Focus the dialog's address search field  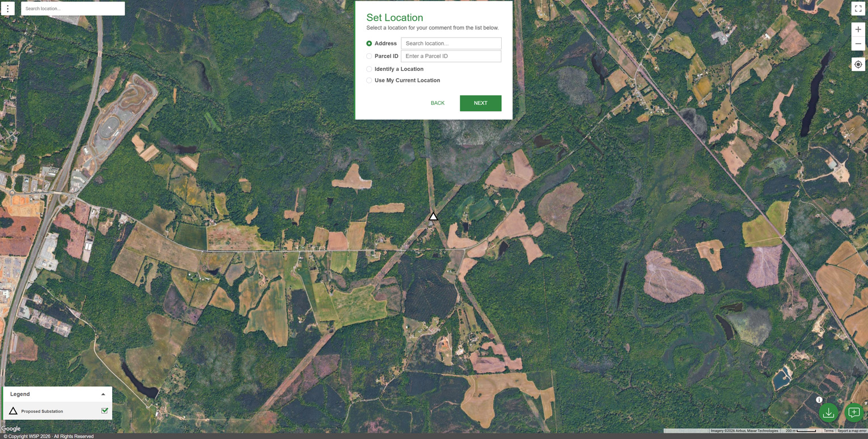[x=451, y=44]
